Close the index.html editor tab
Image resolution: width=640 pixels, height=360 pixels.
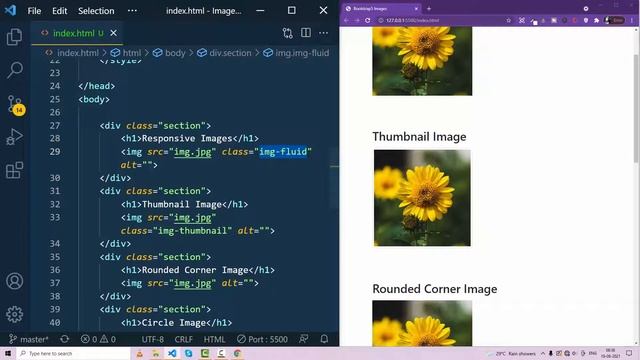(113, 33)
